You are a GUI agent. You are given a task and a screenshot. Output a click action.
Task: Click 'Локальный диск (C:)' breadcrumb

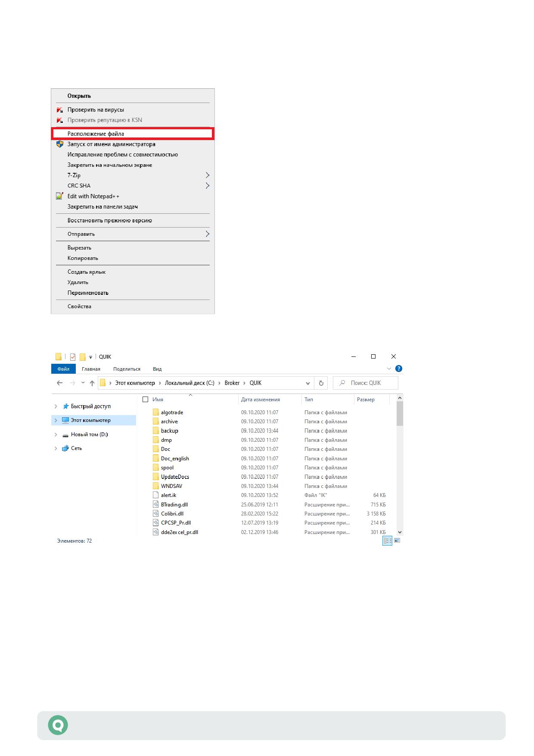coord(189,383)
